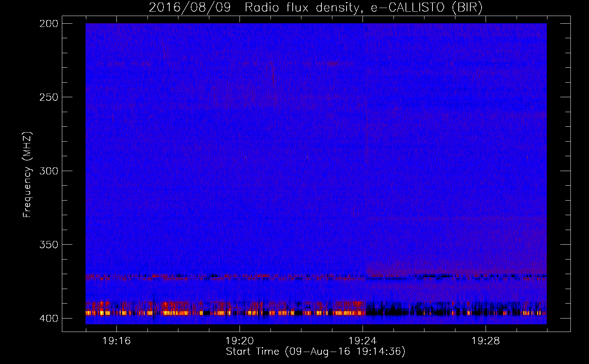Click the 19:24 time tick label
The width and height of the screenshot is (589, 364).
point(363,341)
